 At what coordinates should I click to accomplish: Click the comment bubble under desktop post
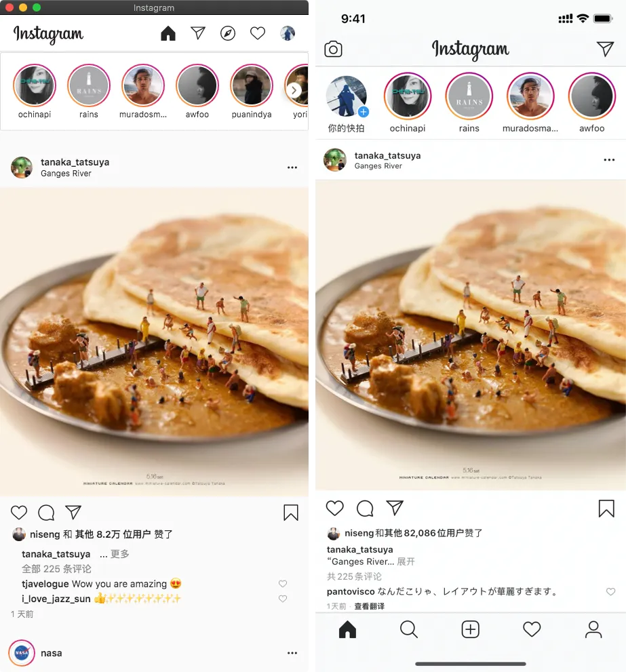click(46, 513)
